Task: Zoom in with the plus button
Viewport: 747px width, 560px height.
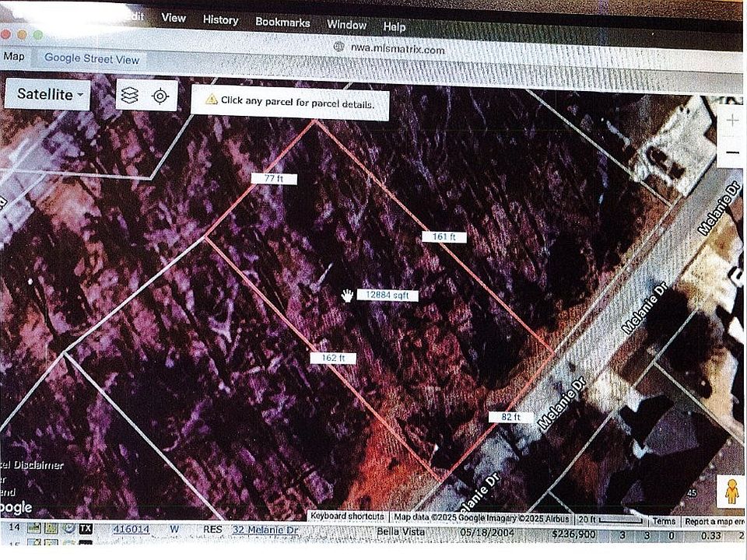Action: click(x=731, y=121)
